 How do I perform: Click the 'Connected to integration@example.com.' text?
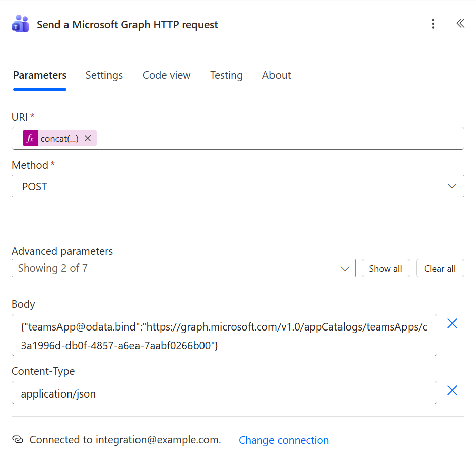click(125, 439)
